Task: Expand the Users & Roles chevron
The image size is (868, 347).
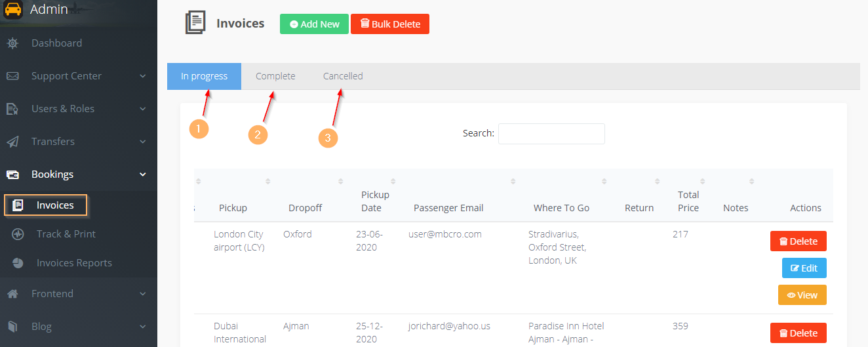Action: tap(143, 109)
